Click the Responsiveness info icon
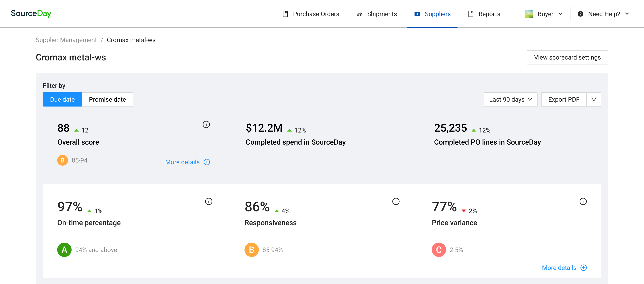The width and height of the screenshot is (644, 284). pos(396,201)
